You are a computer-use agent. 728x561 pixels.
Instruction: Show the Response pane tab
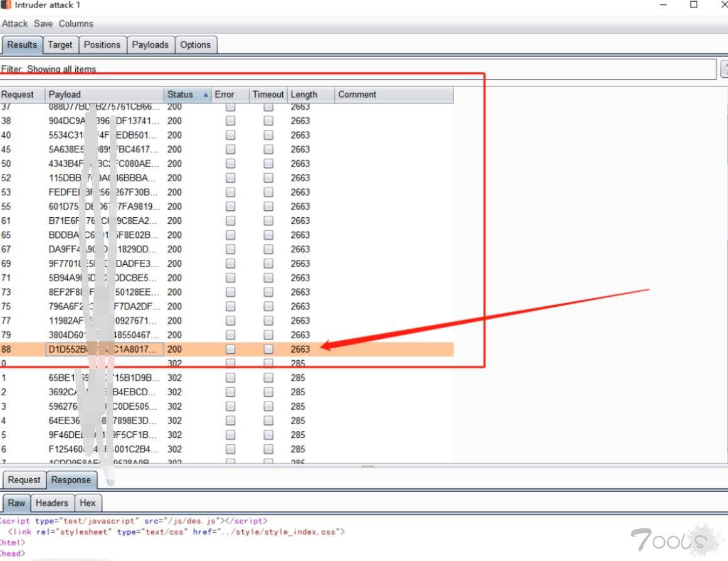(71, 479)
